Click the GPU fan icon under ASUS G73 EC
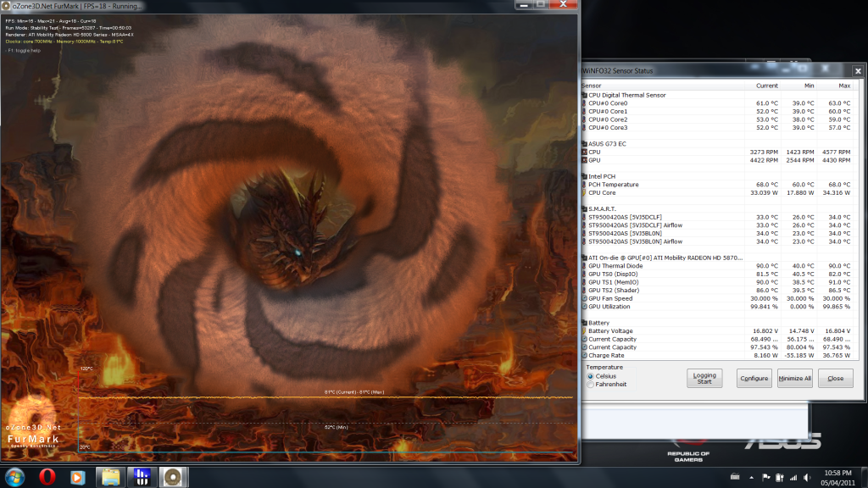 [584, 160]
